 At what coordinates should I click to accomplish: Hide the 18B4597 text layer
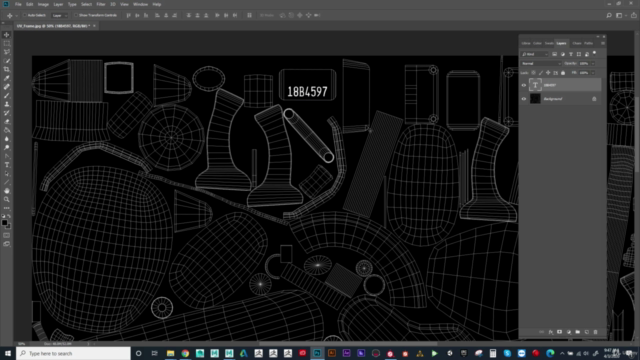[x=524, y=85]
